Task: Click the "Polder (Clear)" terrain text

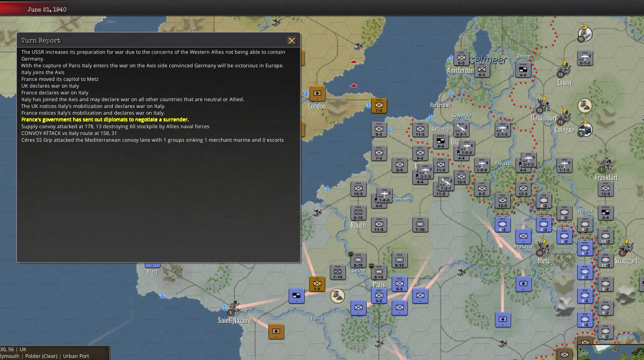Action: pos(41,356)
